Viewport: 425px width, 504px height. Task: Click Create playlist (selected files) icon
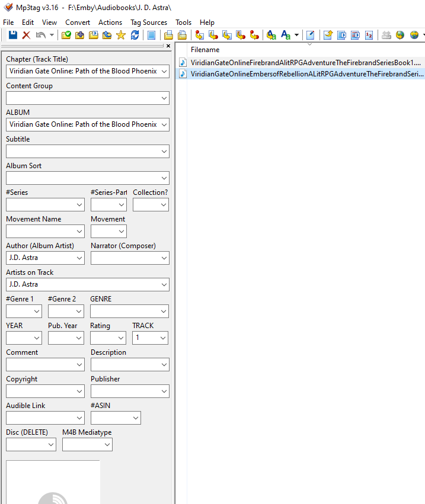[356, 35]
